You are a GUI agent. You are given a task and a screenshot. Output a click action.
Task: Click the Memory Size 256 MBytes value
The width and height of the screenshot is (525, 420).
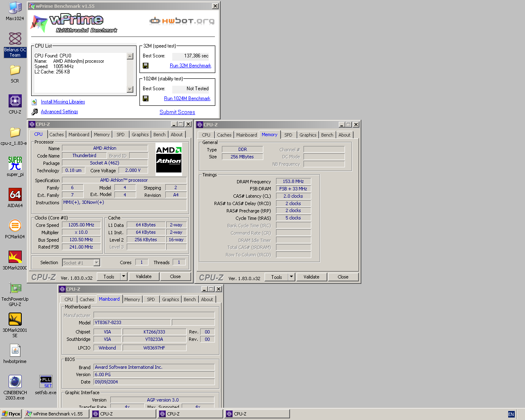(242, 157)
